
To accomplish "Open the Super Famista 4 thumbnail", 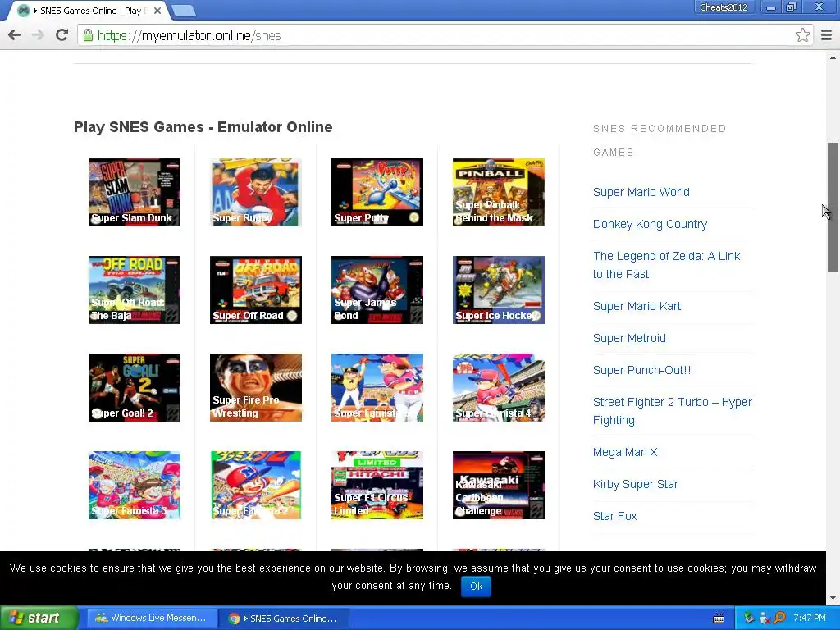I will (x=499, y=387).
